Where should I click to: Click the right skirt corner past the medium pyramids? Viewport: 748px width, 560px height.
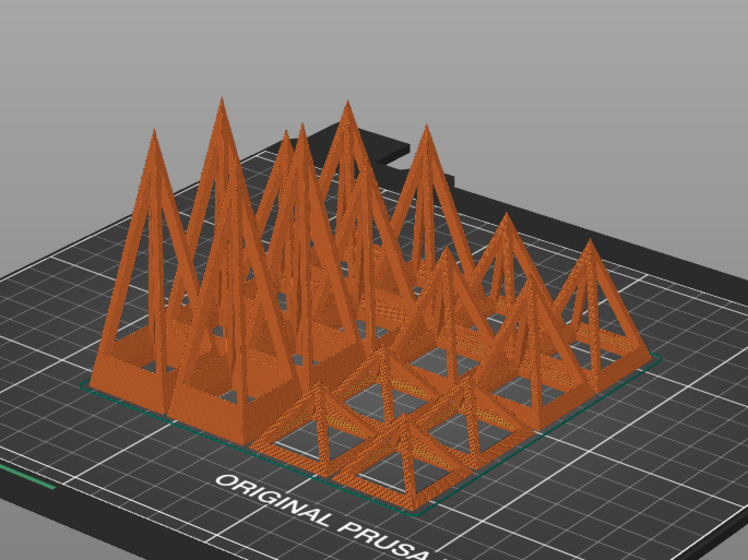point(657,359)
